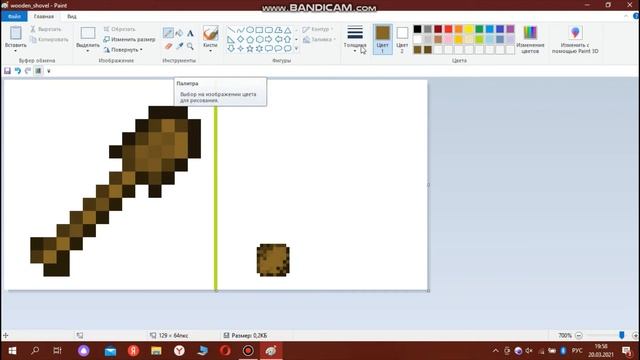
Task: Choose the Pentagon shape
Action: (250, 40)
